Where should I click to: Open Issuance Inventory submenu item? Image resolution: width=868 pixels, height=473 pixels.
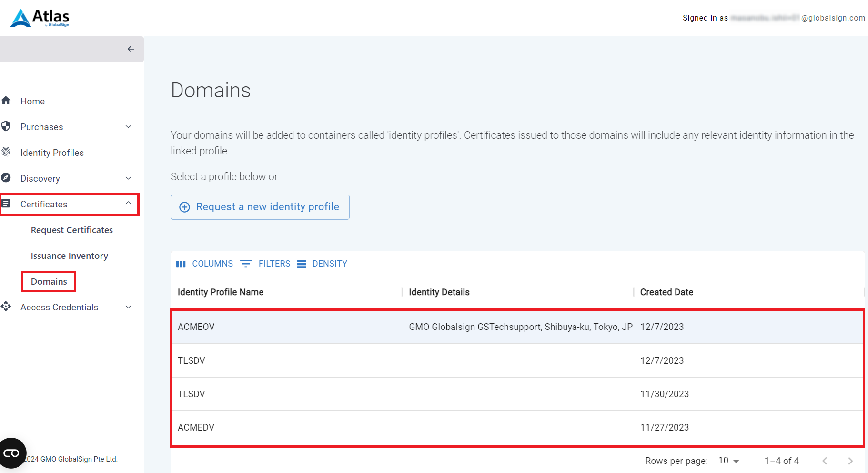point(70,256)
